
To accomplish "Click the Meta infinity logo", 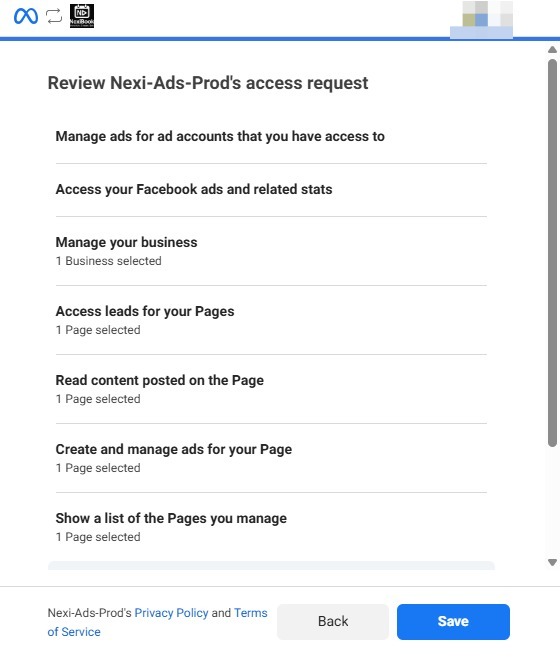I will coord(26,17).
